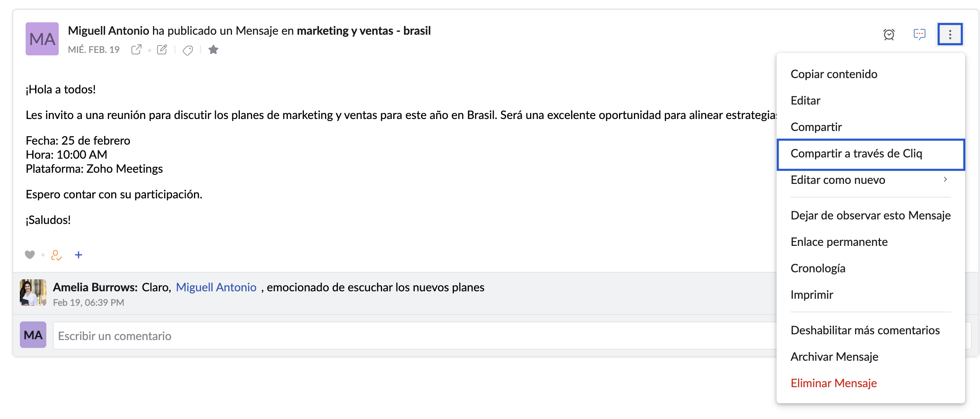Image resolution: width=980 pixels, height=419 pixels.
Task: Add a reaction with plus icon
Action: coord(79,255)
